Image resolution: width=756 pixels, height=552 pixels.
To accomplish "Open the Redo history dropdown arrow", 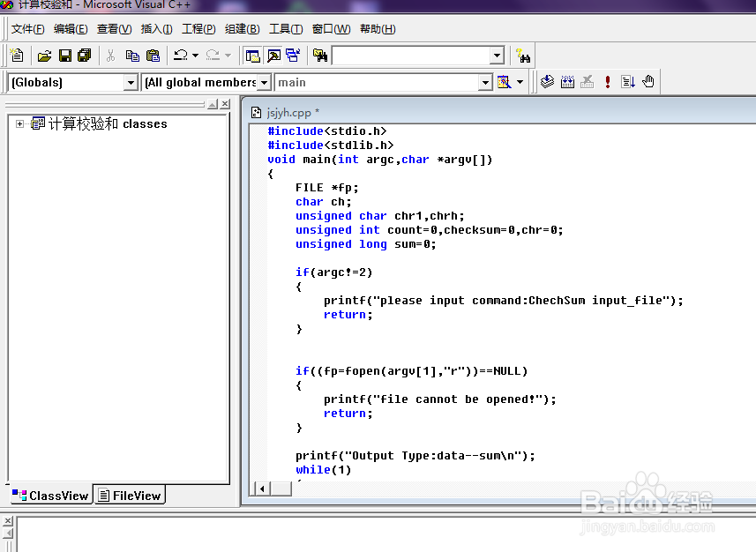I will click(228, 56).
